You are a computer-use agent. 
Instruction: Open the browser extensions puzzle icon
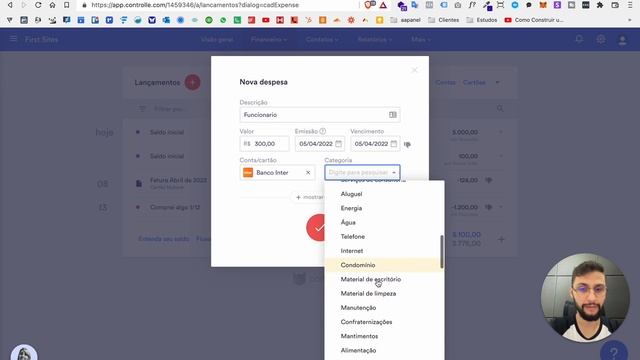(600, 5)
